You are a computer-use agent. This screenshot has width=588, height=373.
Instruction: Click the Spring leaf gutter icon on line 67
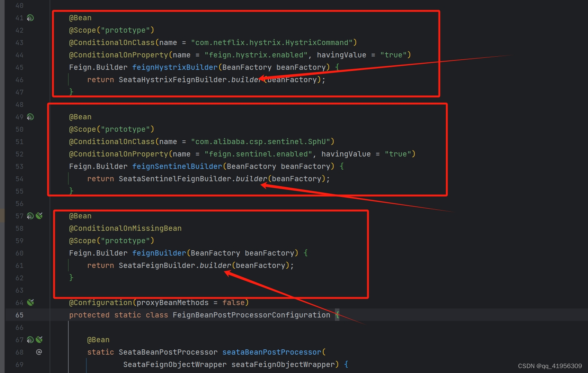(x=39, y=340)
